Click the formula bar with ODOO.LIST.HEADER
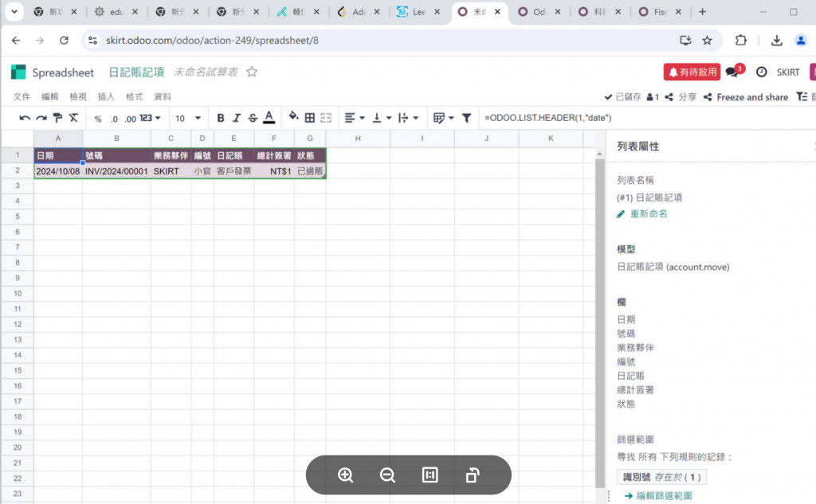The height and width of the screenshot is (504, 816). (x=645, y=118)
